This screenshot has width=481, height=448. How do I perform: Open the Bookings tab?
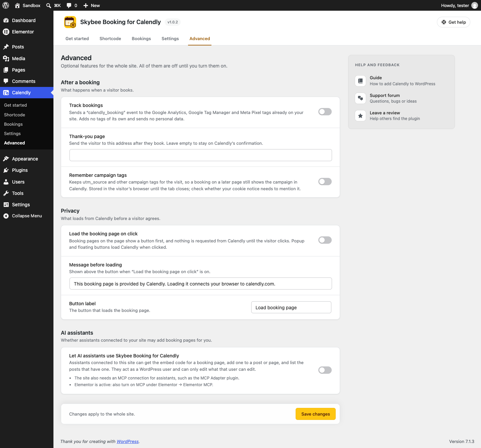pyautogui.click(x=141, y=39)
